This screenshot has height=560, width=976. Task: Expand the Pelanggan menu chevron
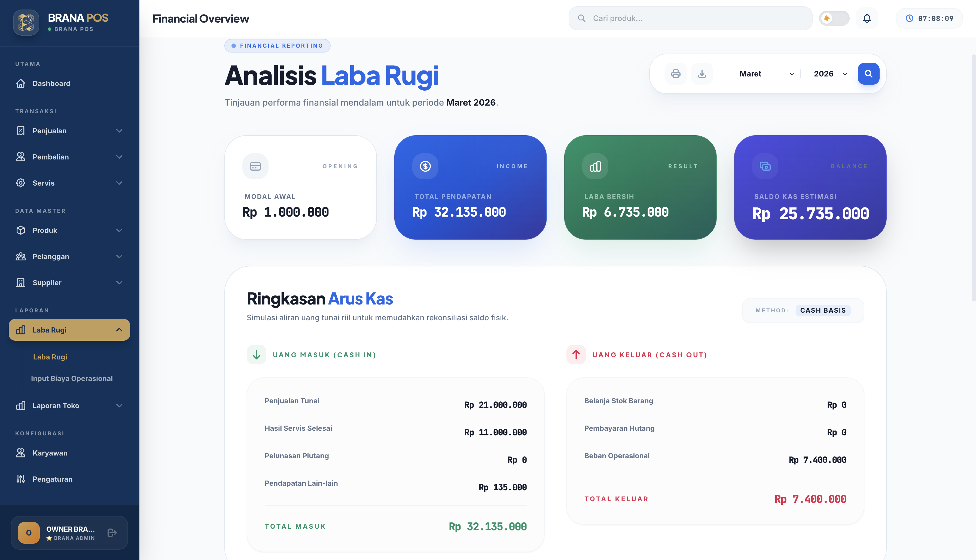pyautogui.click(x=119, y=257)
